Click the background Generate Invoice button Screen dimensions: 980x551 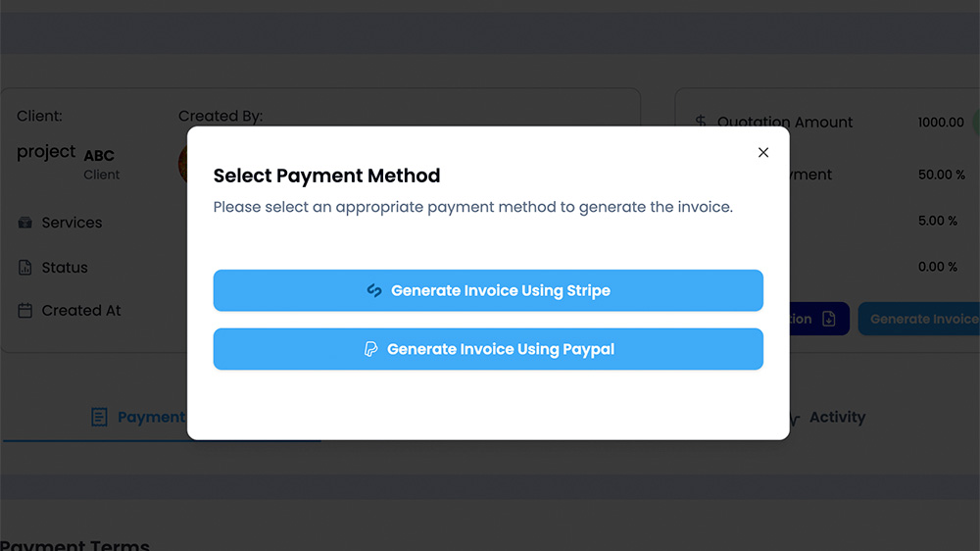(x=919, y=319)
